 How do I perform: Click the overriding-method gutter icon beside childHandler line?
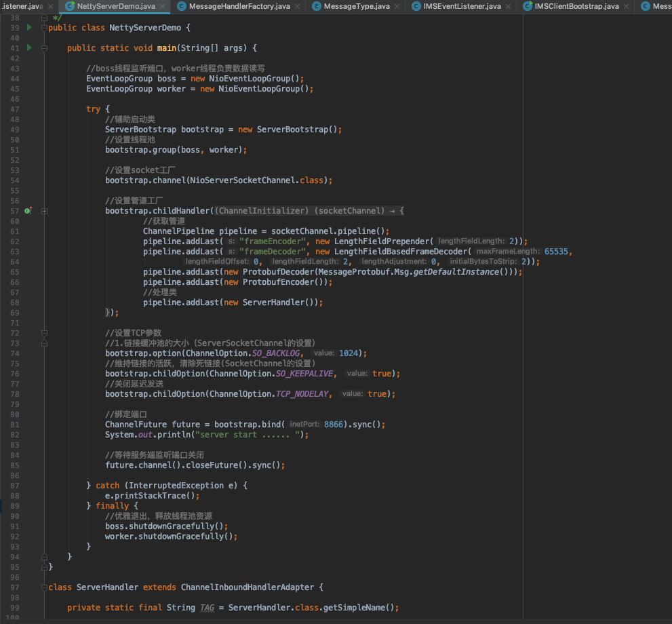pyautogui.click(x=28, y=211)
